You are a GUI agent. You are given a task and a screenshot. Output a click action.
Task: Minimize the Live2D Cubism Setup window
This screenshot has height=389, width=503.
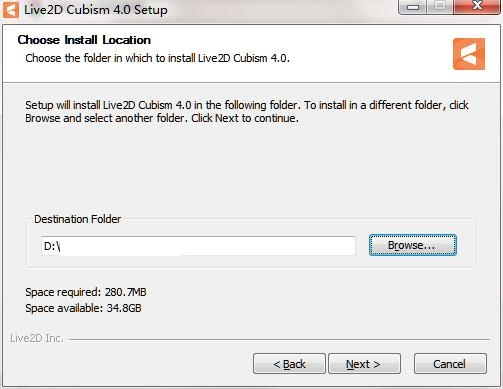point(413,7)
